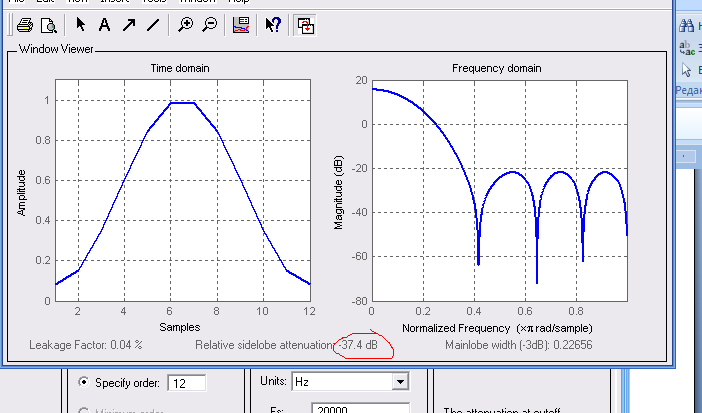Enable the Zoom Out magnifier tool

pyautogui.click(x=210, y=24)
